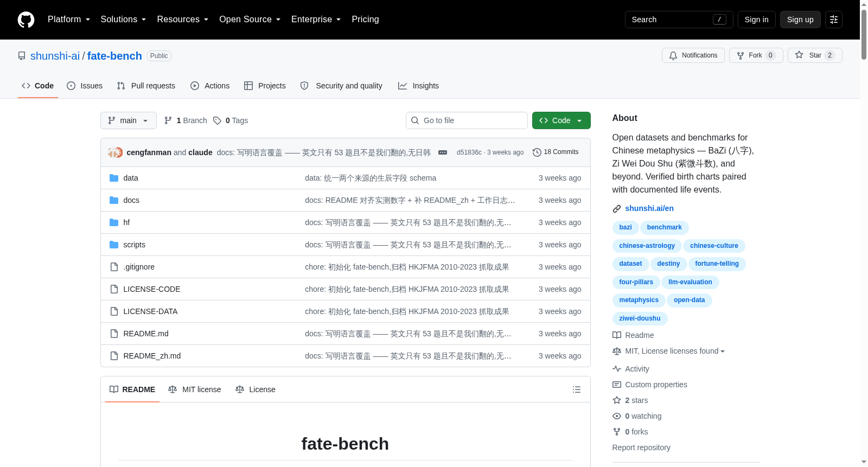Open the data folder icon
This screenshot has width=868, height=467.
coord(114,178)
